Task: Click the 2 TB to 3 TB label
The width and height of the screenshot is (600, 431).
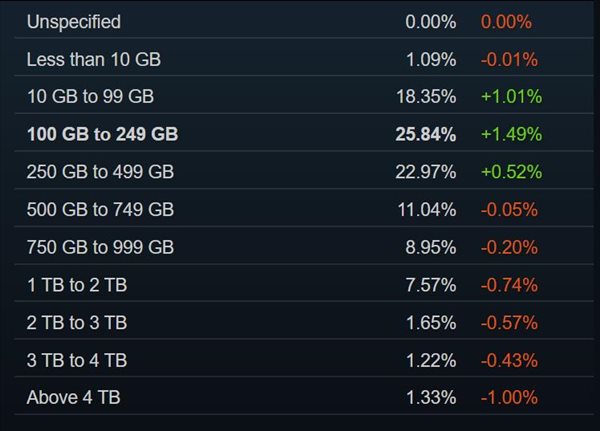Action: (77, 323)
